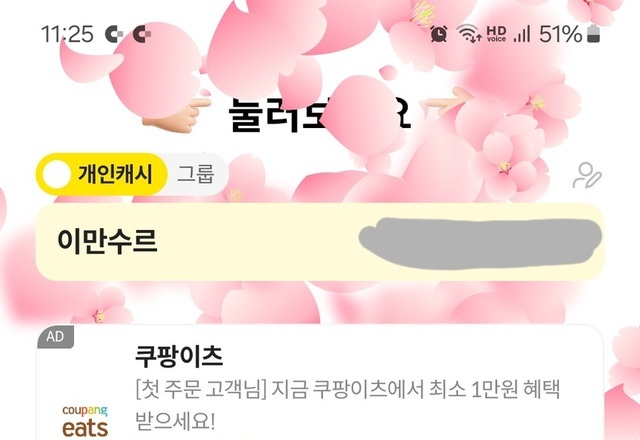The image size is (640, 440).
Task: Tap the left pointing hand emoji
Action: click(x=176, y=116)
